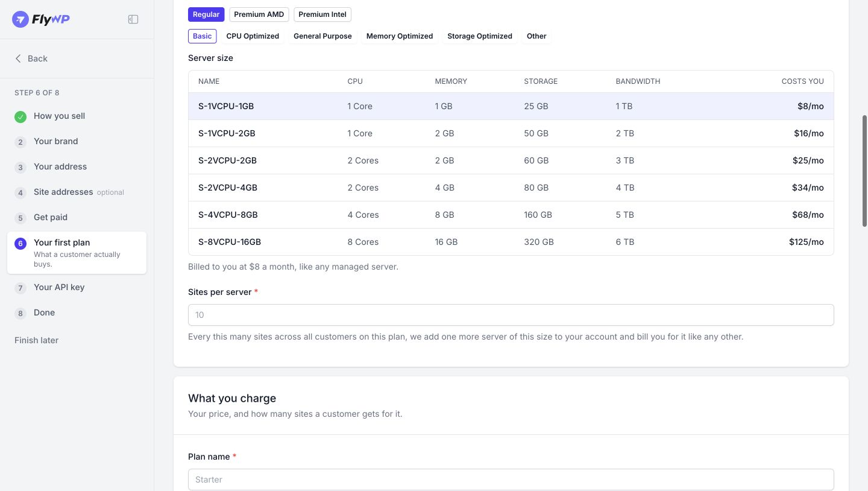Open the Your first plan step
This screenshot has width=868, height=491.
pos(77,253)
